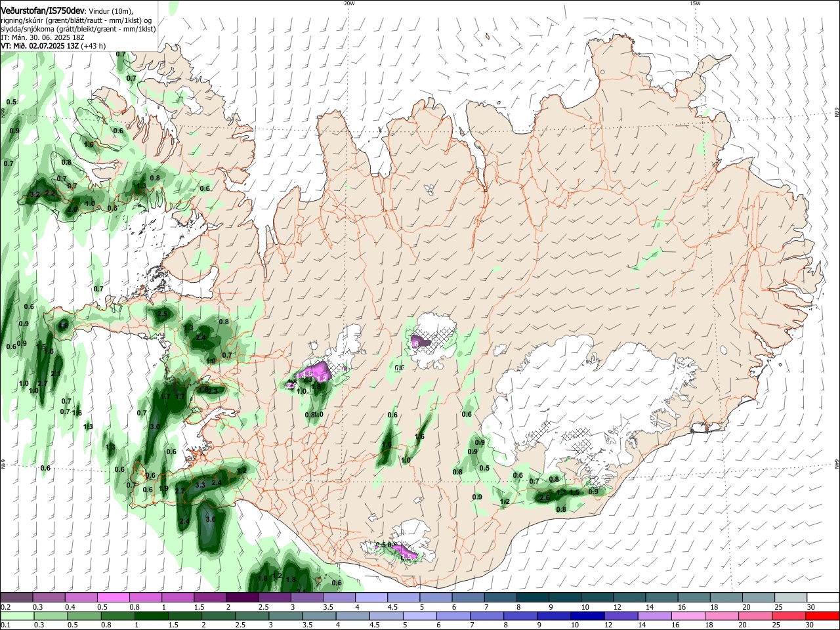The width and height of the screenshot is (840, 630).
Task: Click the 3.6 precipitation value on the map
Action: click(x=211, y=519)
